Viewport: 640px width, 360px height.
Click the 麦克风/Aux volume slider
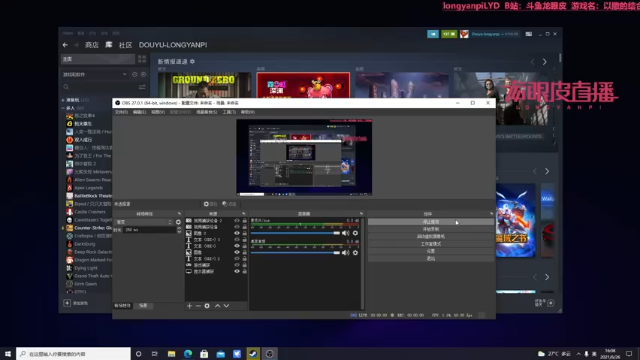(295, 233)
